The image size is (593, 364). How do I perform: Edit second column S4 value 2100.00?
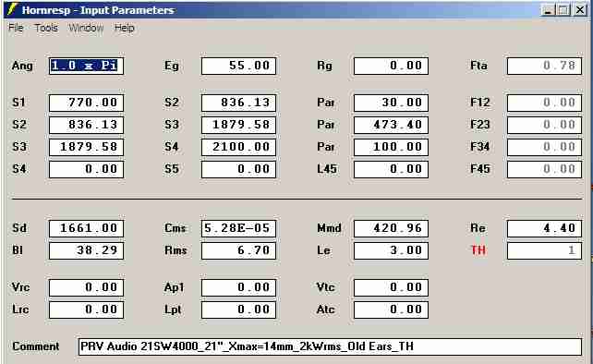(238, 147)
